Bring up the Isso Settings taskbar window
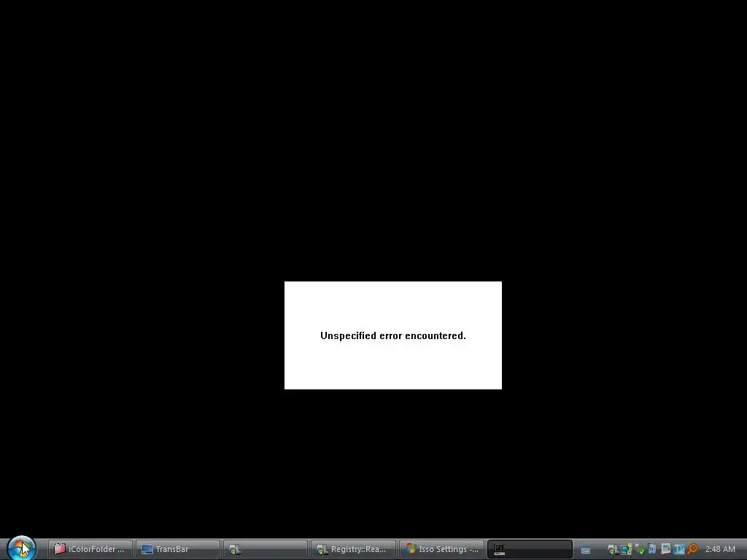 pyautogui.click(x=441, y=549)
